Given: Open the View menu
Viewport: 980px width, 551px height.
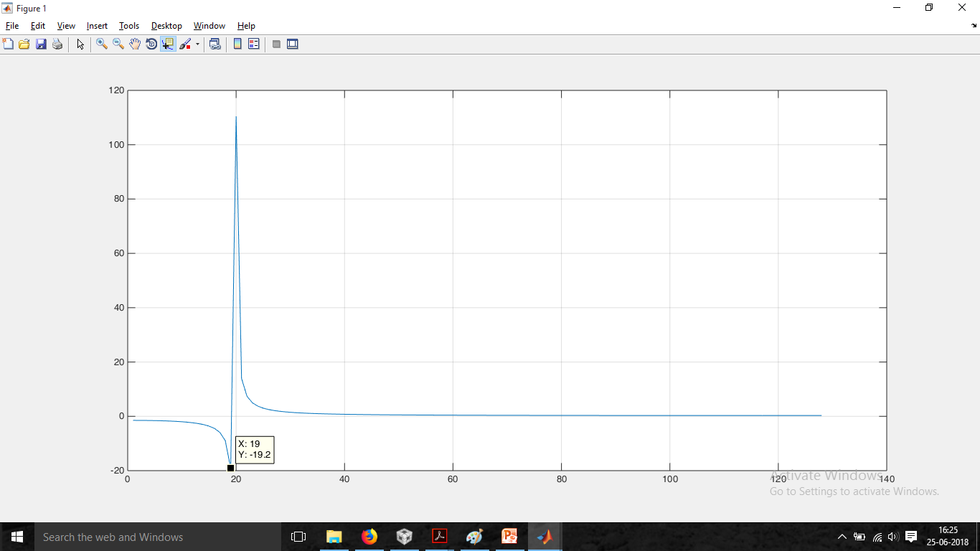Looking at the screenshot, I should [66, 26].
